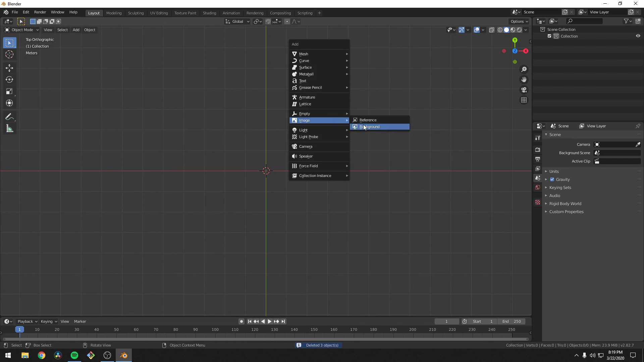Image resolution: width=644 pixels, height=362 pixels.
Task: Open the Render properties tab
Action: pyautogui.click(x=538, y=149)
